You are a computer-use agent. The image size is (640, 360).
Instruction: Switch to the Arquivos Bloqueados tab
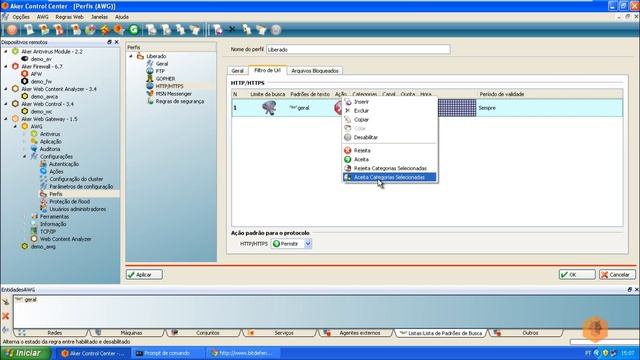coord(315,71)
